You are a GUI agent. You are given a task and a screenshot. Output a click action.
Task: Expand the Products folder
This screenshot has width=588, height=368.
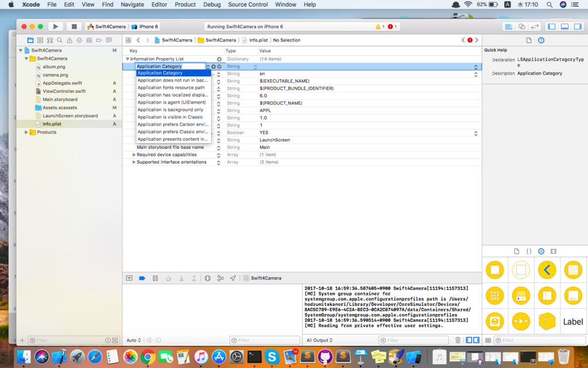(26, 132)
